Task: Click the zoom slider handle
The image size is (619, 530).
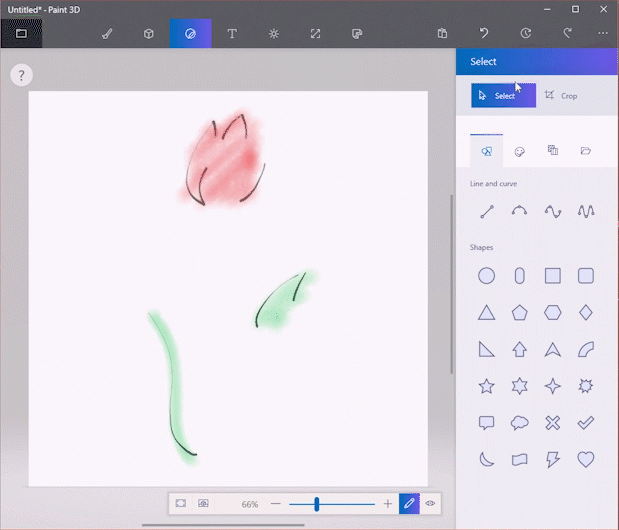Action: point(317,504)
